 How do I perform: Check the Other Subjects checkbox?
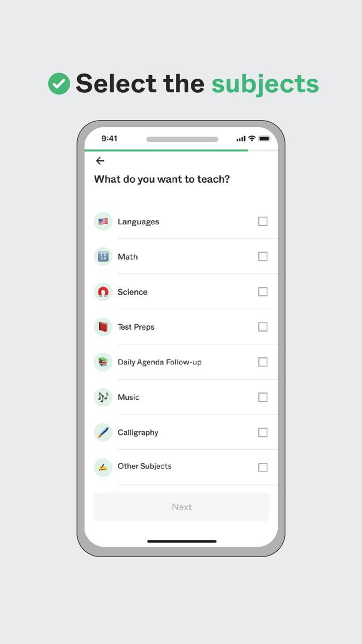coord(263,467)
